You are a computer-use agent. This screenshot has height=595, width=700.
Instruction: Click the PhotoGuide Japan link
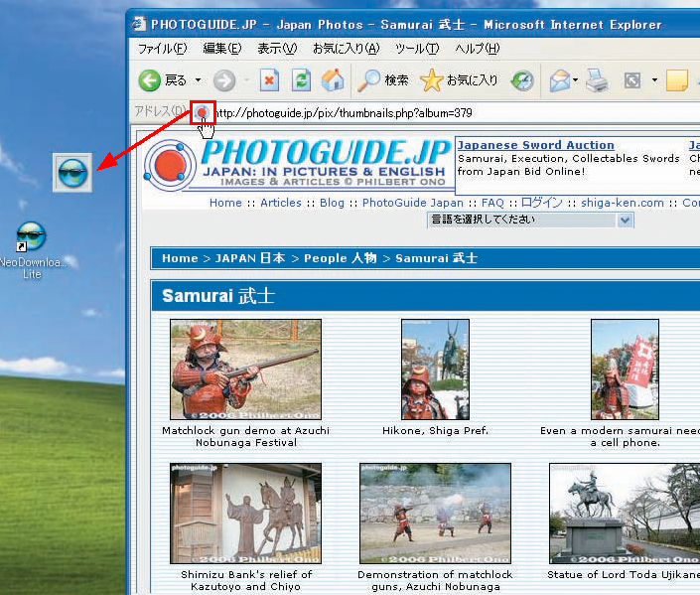(x=412, y=203)
